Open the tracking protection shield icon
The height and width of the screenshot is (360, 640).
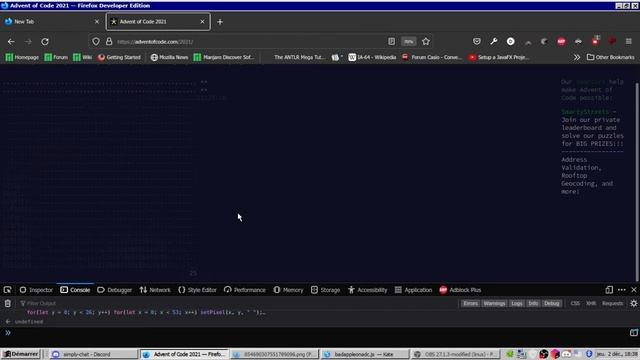pos(96,42)
